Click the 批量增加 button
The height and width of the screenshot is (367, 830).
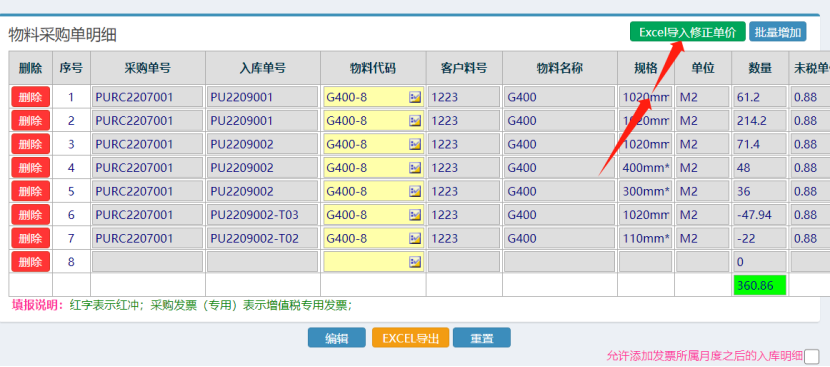[778, 32]
